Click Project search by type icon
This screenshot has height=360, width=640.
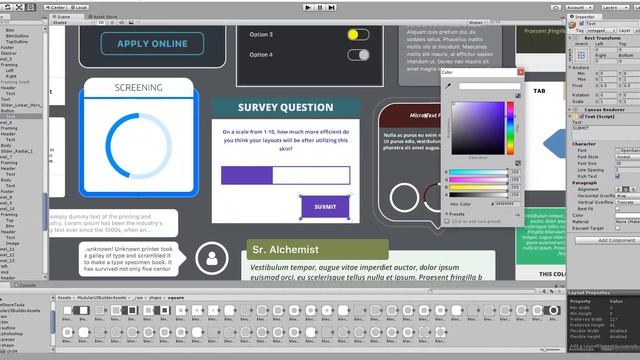coord(544,291)
